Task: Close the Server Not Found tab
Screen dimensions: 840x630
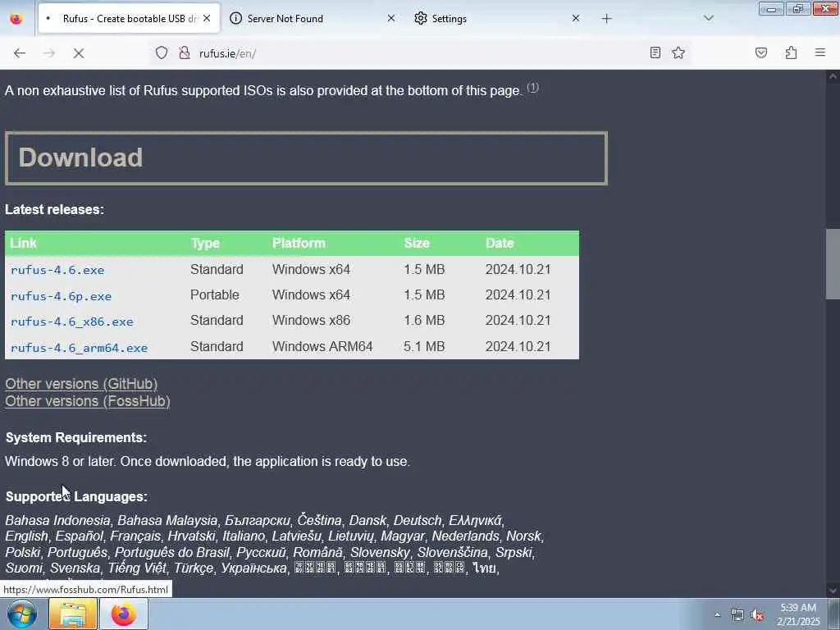Action: [x=391, y=18]
